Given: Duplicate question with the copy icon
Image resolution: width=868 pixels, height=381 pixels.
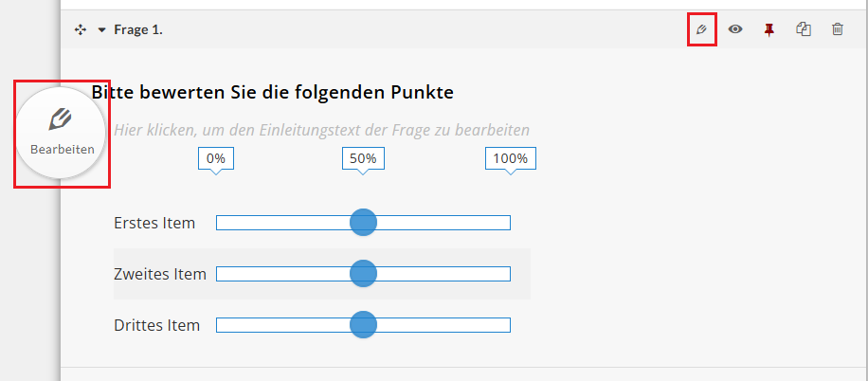Looking at the screenshot, I should click(x=804, y=29).
